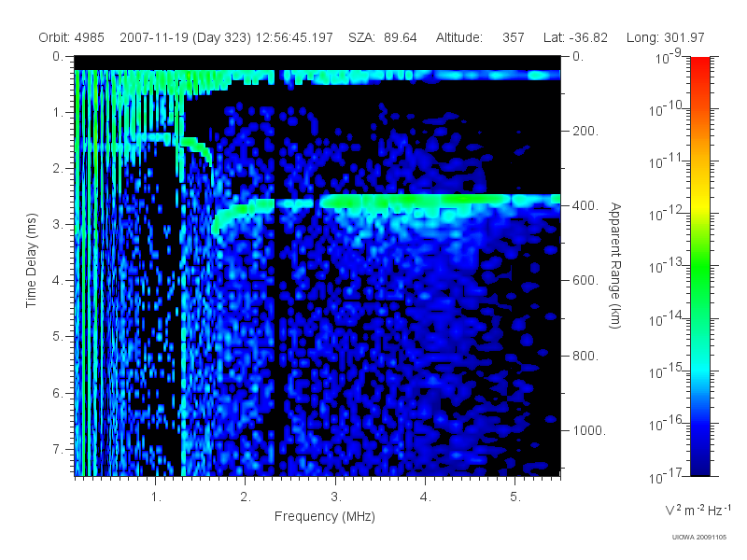Click the '1.' tick on time delay axis

(x=58, y=113)
